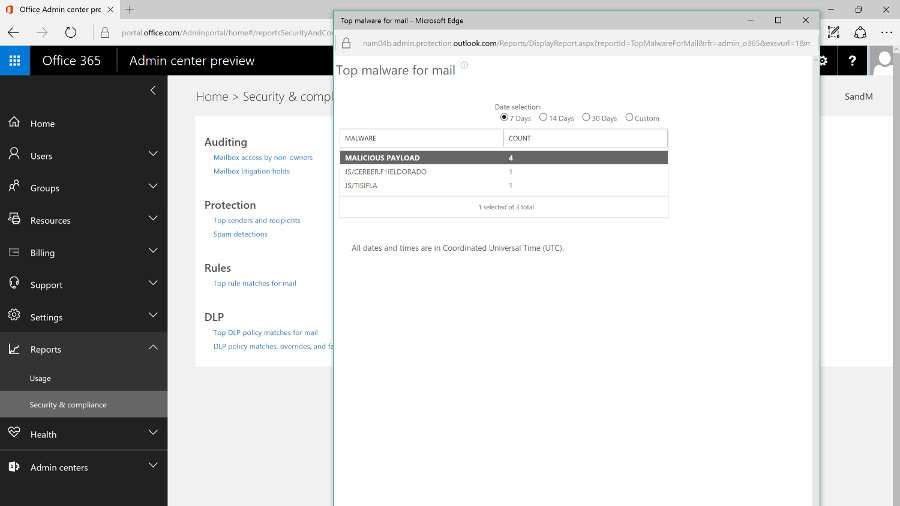Image resolution: width=900 pixels, height=506 pixels.
Task: Collapse the navigation pane with the arrow
Action: click(x=153, y=90)
